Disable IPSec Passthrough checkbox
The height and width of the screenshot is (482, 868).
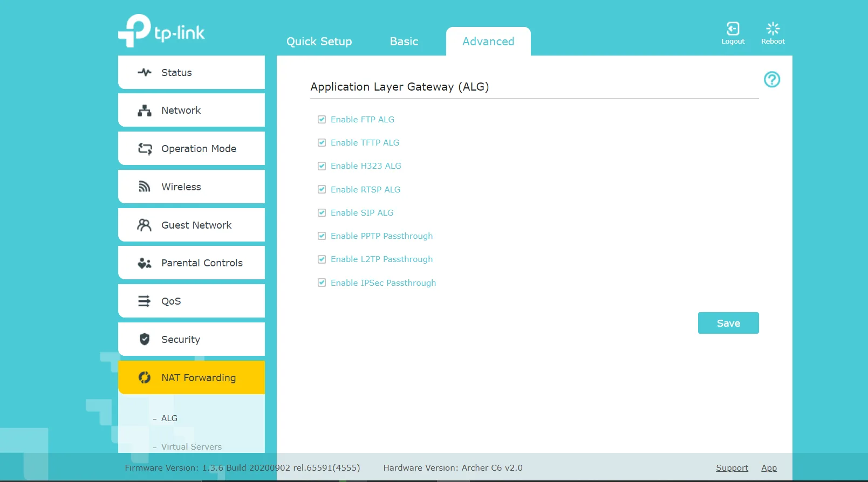[x=322, y=283]
